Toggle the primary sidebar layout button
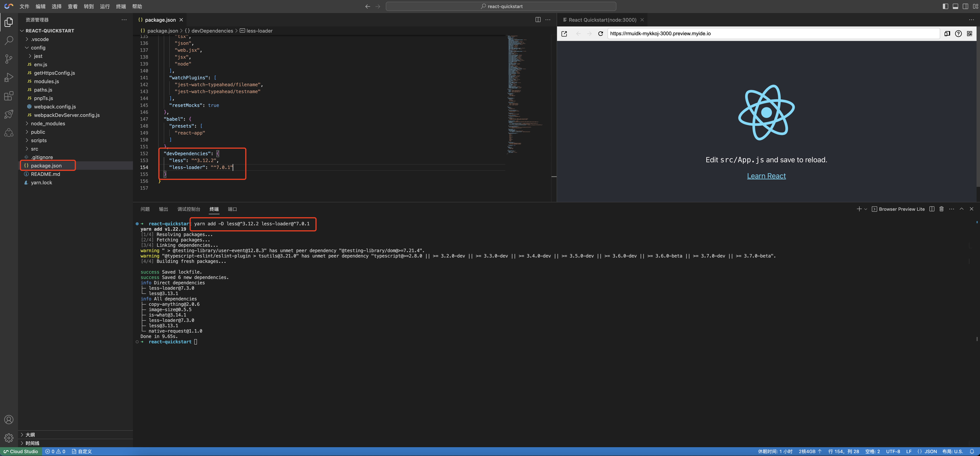The height and width of the screenshot is (456, 980). pyautogui.click(x=945, y=7)
